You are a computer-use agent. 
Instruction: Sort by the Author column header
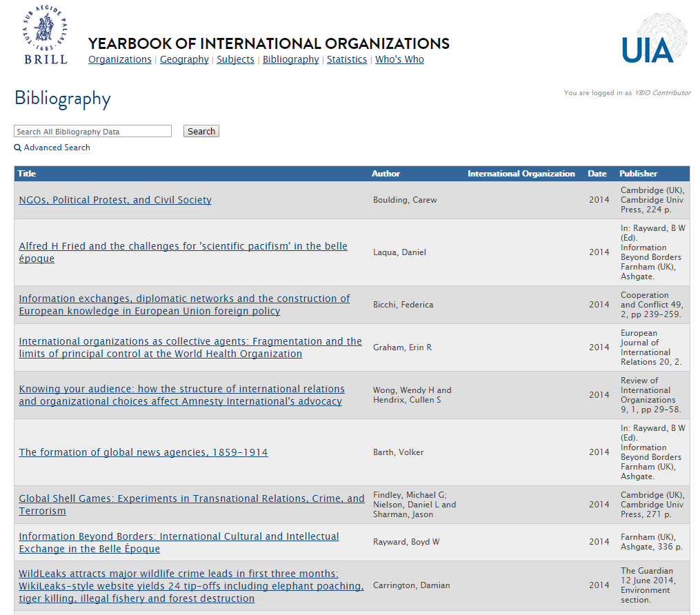386,174
